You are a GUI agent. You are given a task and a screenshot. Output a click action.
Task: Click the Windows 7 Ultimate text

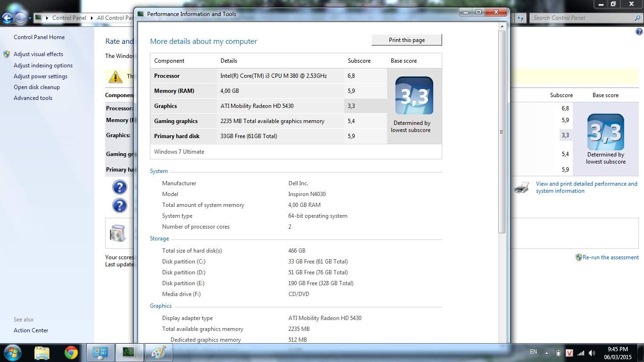pos(179,152)
